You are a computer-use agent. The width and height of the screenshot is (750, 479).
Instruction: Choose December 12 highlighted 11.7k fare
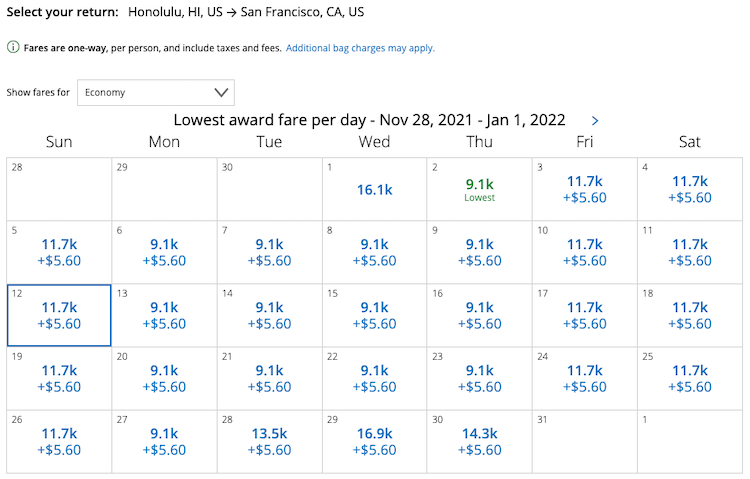pyautogui.click(x=59, y=315)
